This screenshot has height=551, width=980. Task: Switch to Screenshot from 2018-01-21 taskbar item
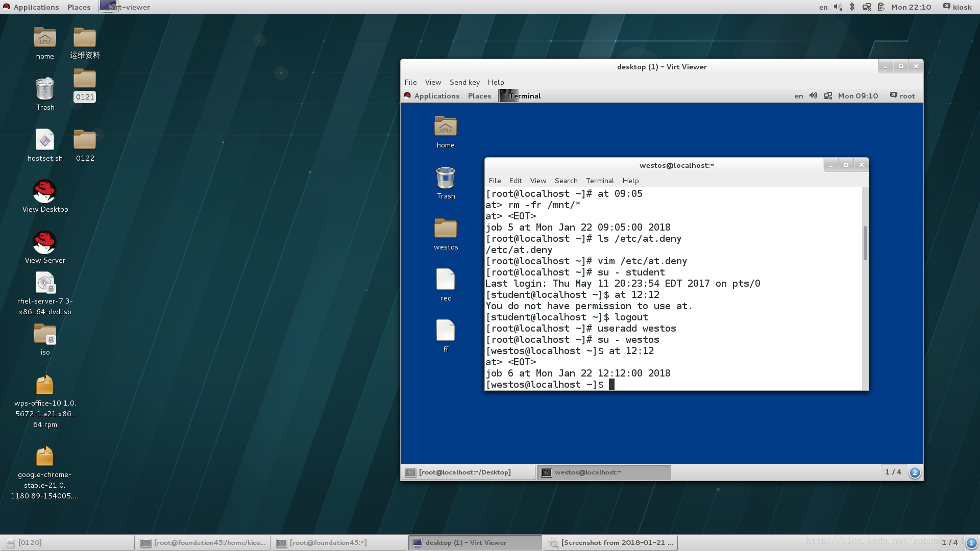tap(610, 543)
